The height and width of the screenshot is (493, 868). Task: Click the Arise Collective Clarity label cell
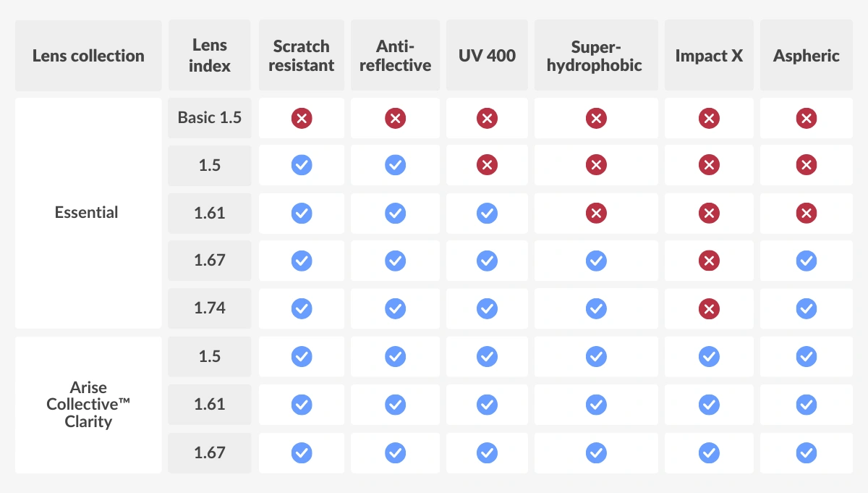88,404
